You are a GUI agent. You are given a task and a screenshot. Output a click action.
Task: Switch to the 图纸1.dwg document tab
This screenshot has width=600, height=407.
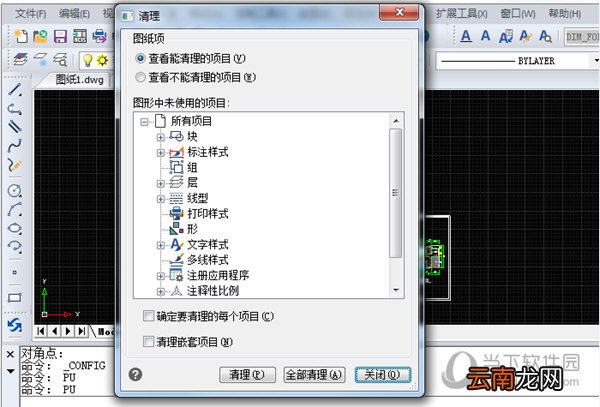tap(80, 80)
